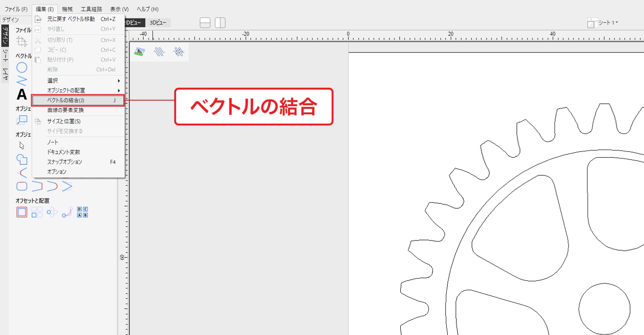Click the arrow selection cursor tool
Screen dimensions: 644x335
22,145
